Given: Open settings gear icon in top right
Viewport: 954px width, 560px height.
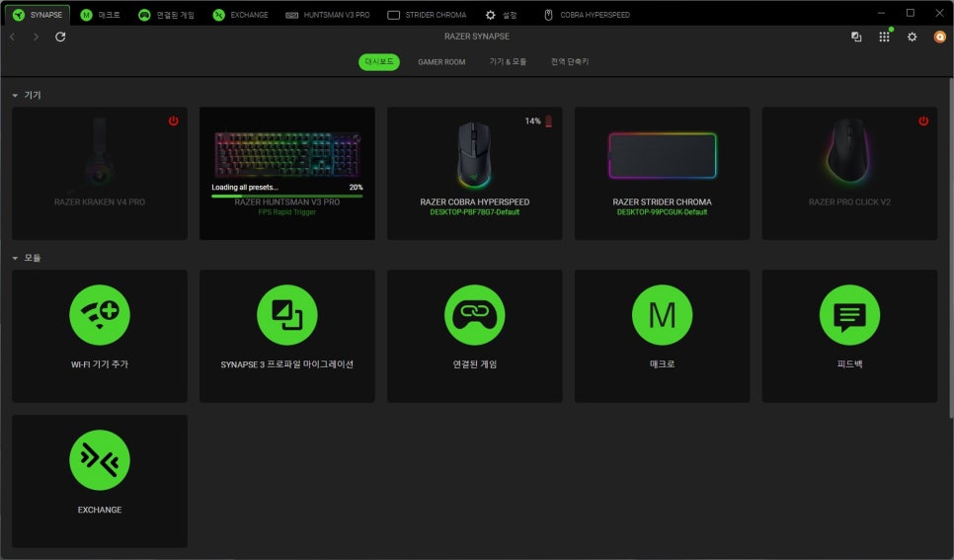Looking at the screenshot, I should [912, 37].
